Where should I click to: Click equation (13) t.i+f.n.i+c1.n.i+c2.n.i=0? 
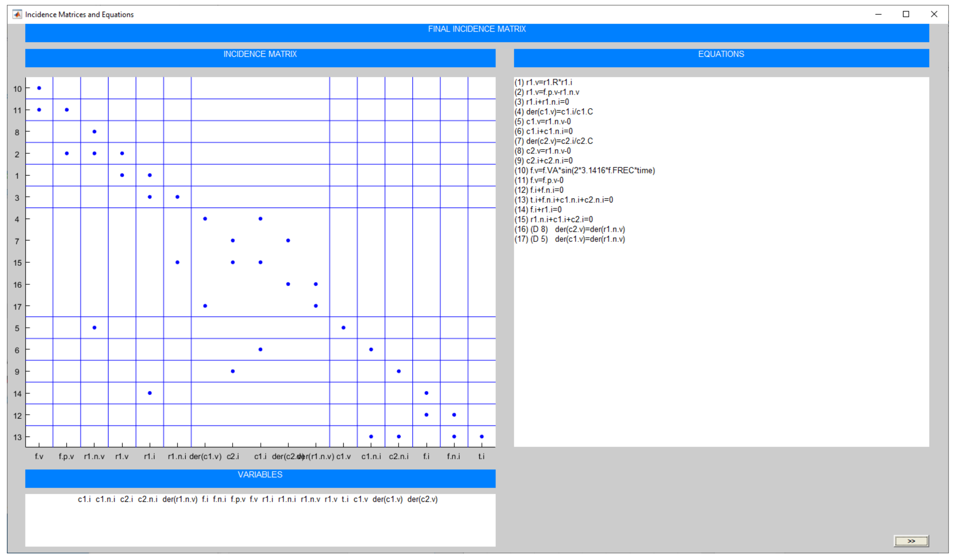pyautogui.click(x=564, y=200)
